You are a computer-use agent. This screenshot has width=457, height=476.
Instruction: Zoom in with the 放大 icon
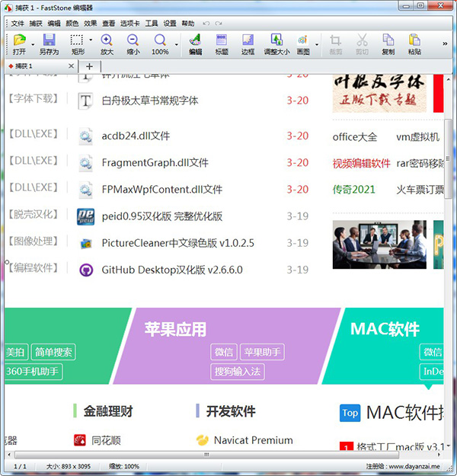(107, 44)
